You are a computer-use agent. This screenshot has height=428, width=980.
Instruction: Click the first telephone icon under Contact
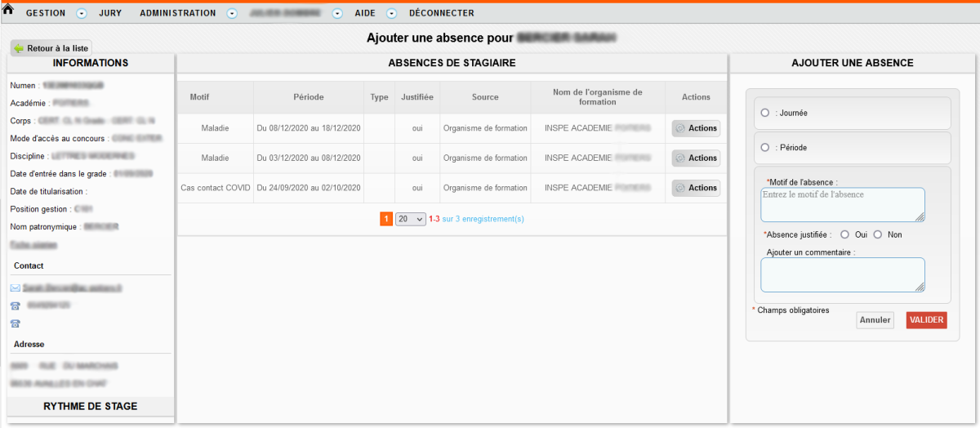[15, 305]
